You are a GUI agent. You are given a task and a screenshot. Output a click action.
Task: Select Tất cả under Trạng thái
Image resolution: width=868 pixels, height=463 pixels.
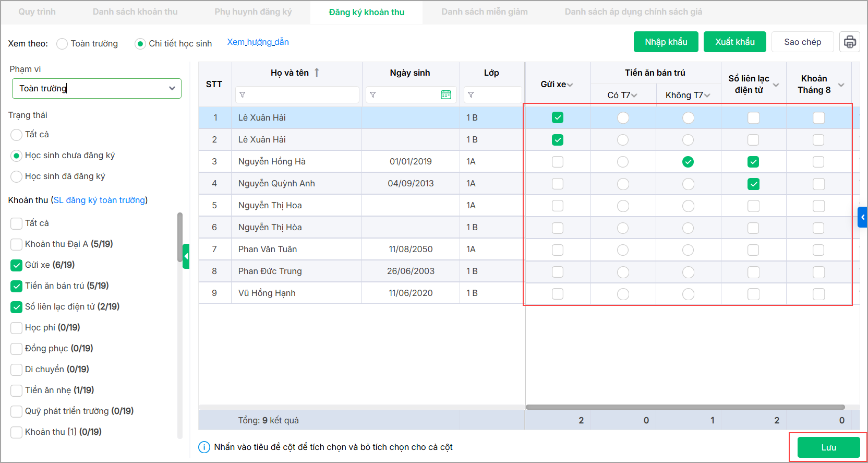point(17,135)
